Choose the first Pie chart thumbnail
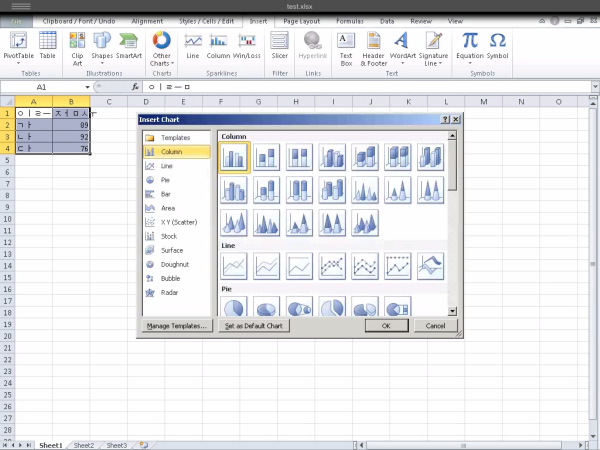Image resolution: width=600 pixels, height=450 pixels. 234,307
